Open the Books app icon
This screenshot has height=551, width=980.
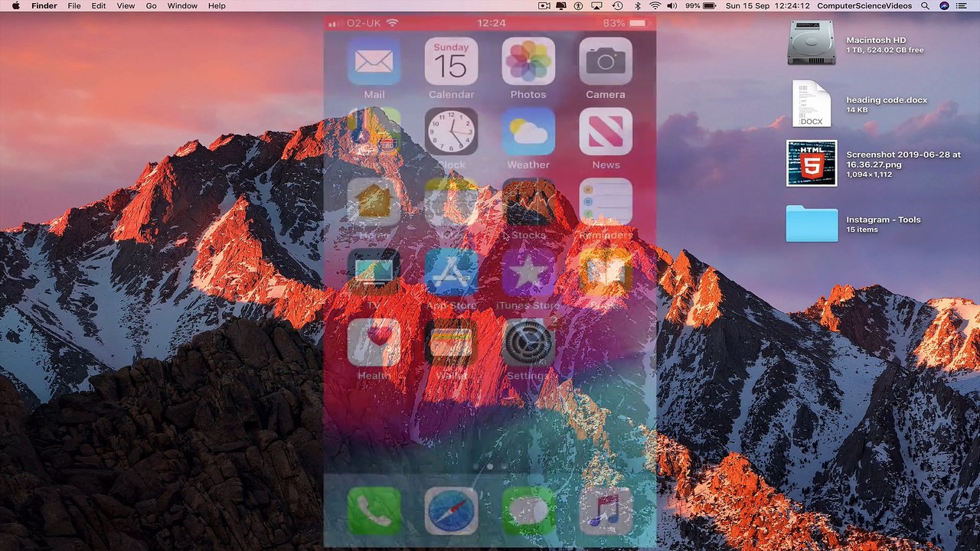click(606, 272)
